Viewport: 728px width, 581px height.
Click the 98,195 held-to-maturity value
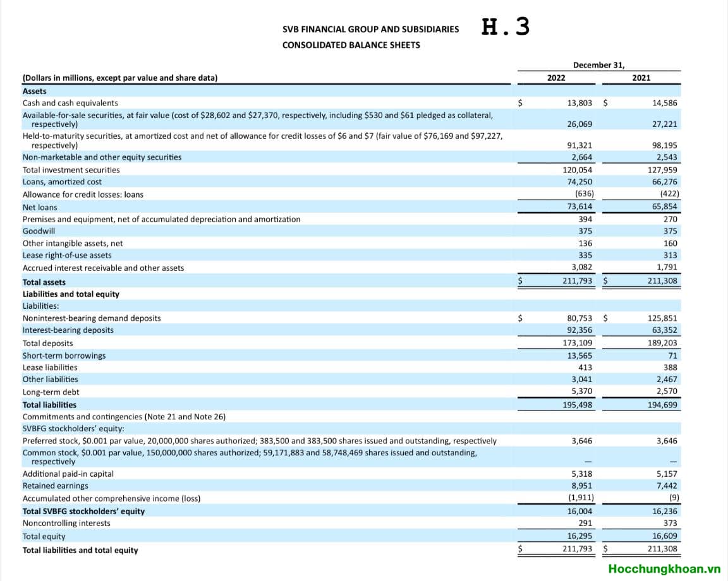point(664,146)
